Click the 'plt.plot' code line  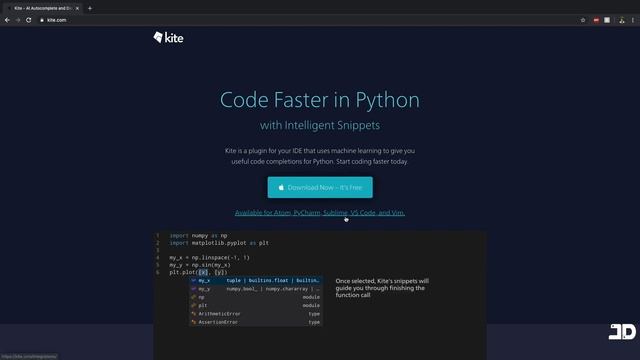coord(198,272)
